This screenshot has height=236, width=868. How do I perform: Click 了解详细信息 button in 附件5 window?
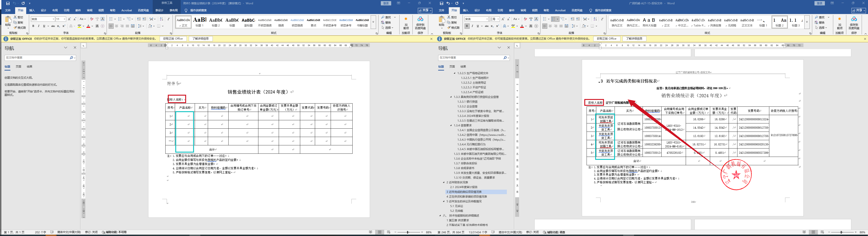(201, 39)
